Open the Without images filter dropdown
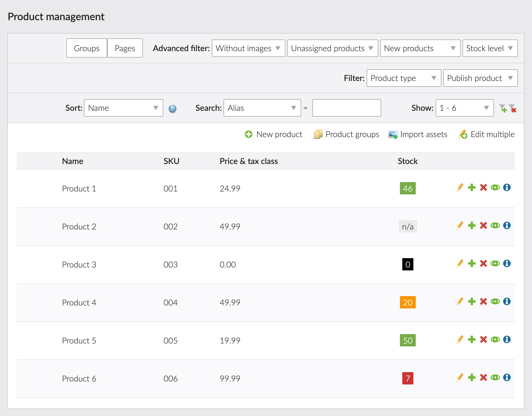 point(248,48)
